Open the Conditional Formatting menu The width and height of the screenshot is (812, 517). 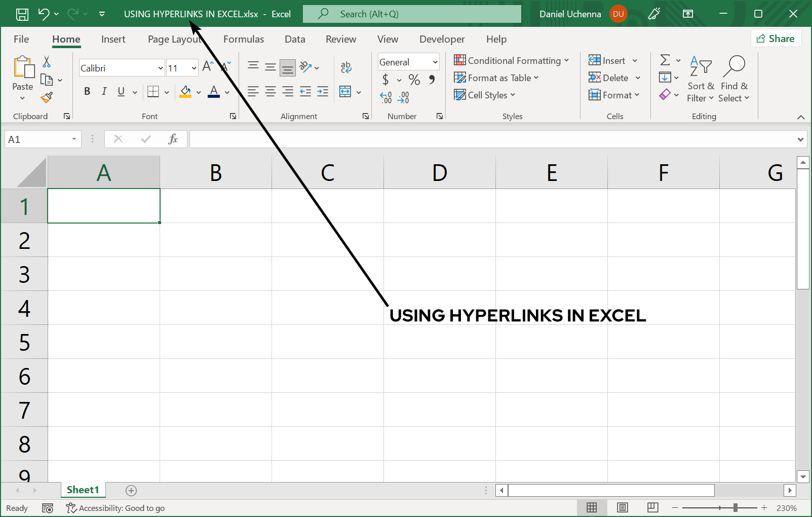pos(512,60)
